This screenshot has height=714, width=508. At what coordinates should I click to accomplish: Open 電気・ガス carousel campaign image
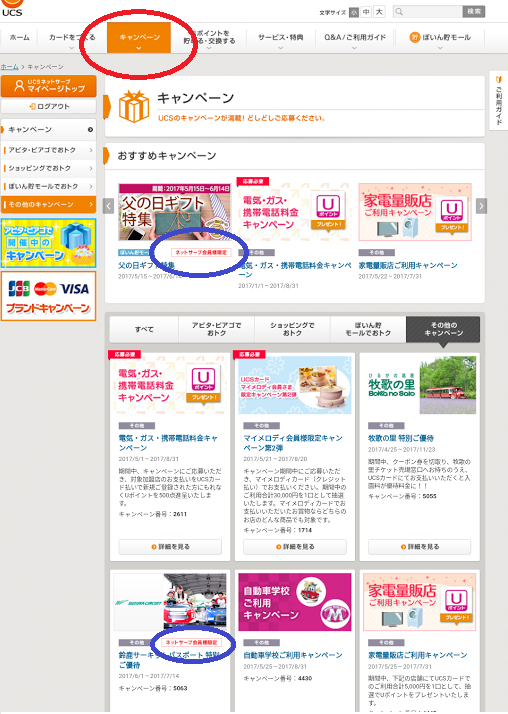[295, 212]
